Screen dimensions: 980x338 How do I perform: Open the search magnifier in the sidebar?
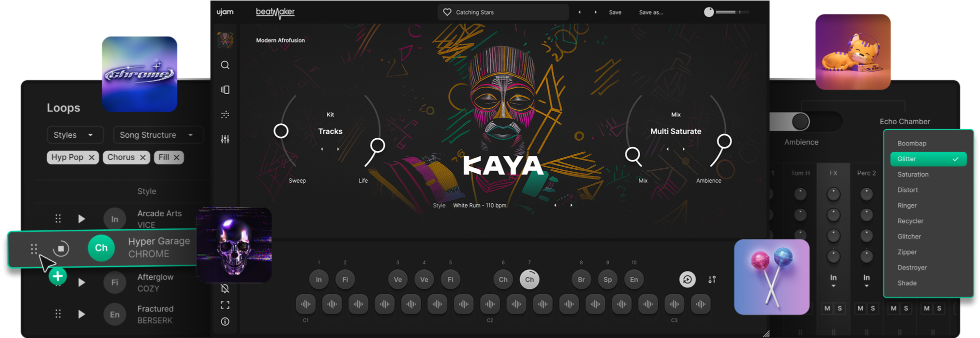pos(225,65)
